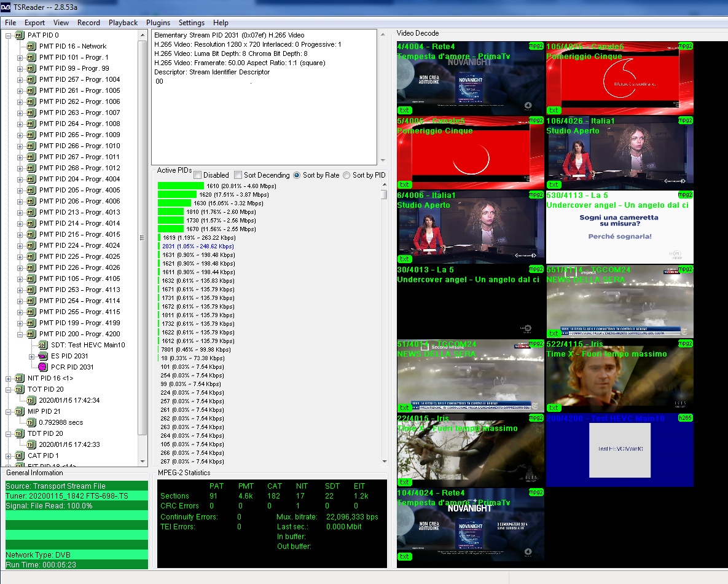
Task: Collapse the MIP PID 21 node
Action: pyautogui.click(x=8, y=412)
